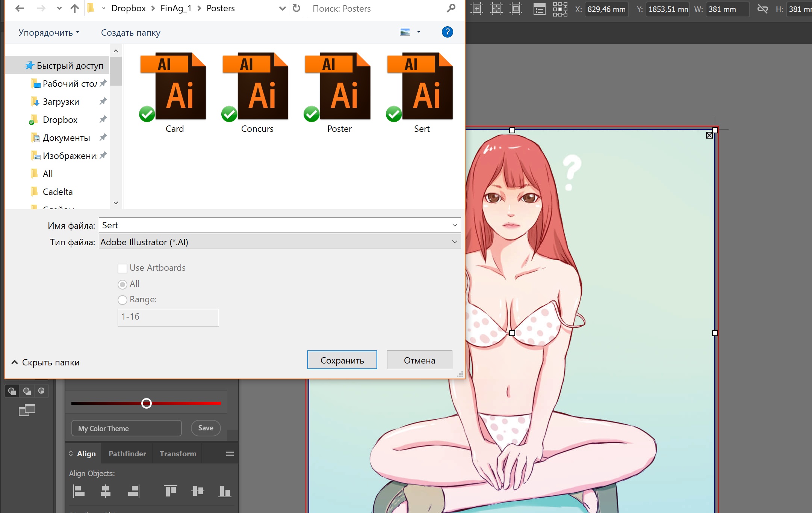Select the Range radio button
Image resolution: width=812 pixels, height=513 pixels.
pyautogui.click(x=122, y=300)
